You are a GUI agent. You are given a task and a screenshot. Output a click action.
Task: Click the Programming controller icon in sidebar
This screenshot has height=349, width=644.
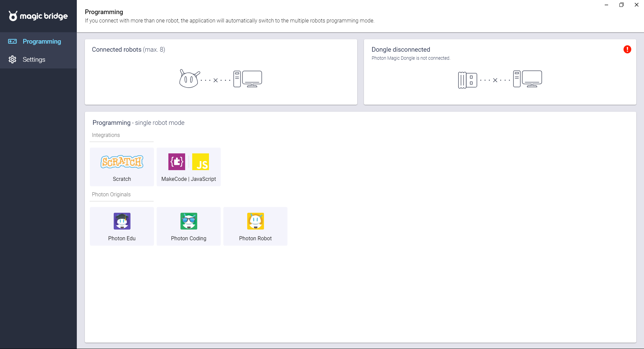[12, 41]
